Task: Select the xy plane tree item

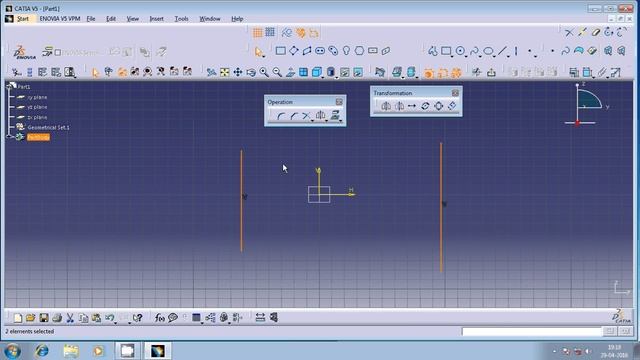Action: click(37, 97)
